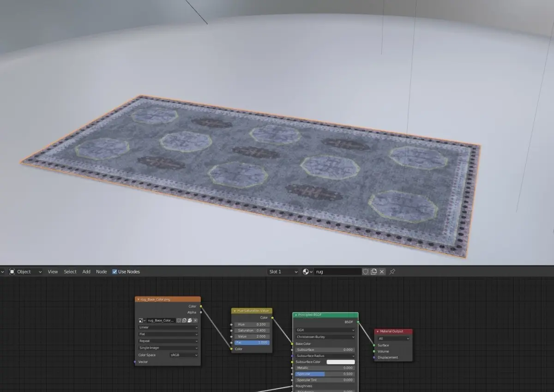Open the Object shader type dropdown
Image resolution: width=554 pixels, height=392 pixels.
pyautogui.click(x=26, y=271)
